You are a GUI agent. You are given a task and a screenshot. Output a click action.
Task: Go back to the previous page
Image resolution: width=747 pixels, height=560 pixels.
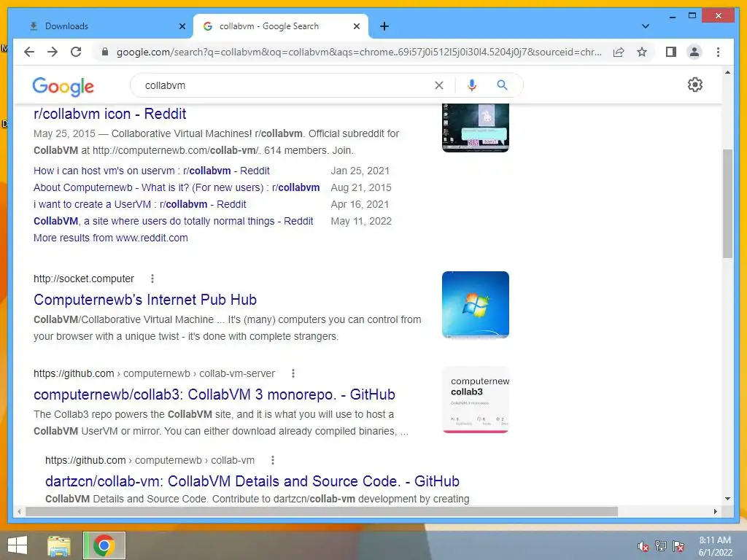pos(29,52)
